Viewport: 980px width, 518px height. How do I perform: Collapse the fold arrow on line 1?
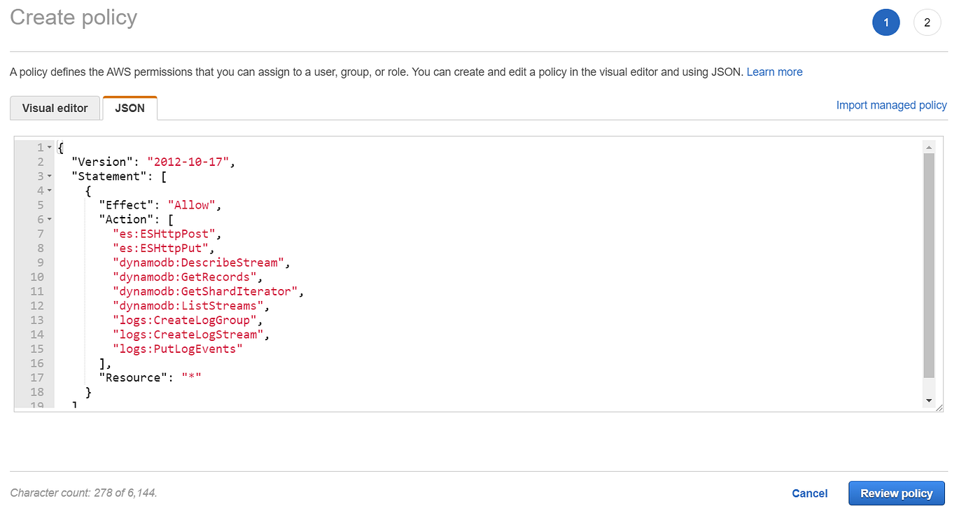pos(50,148)
